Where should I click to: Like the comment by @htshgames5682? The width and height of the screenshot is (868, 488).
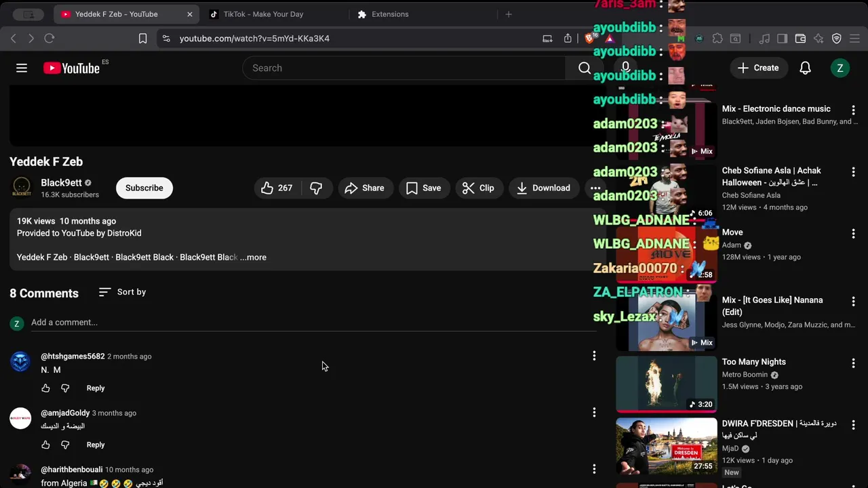click(x=45, y=388)
